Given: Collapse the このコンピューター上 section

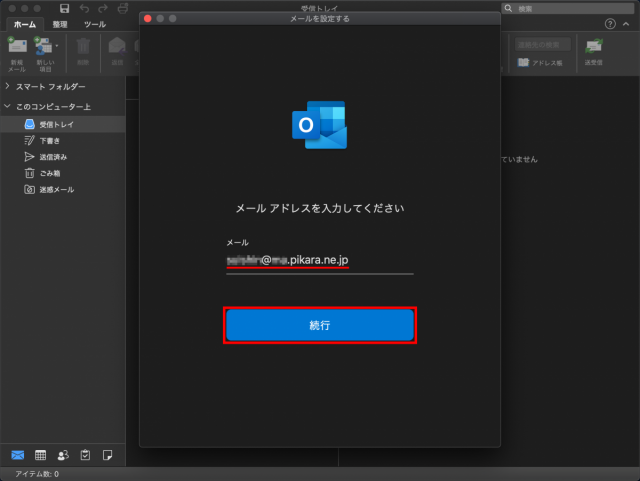Looking at the screenshot, I should (x=8, y=106).
